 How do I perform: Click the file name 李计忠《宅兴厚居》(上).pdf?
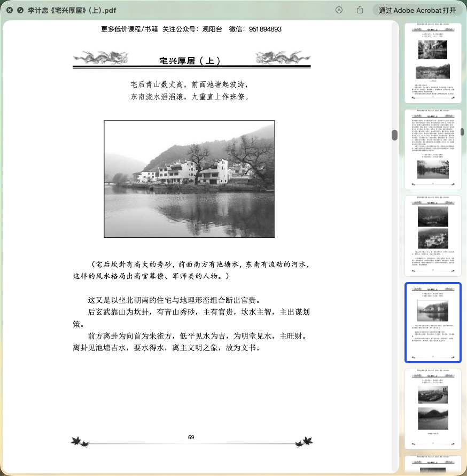pos(72,10)
